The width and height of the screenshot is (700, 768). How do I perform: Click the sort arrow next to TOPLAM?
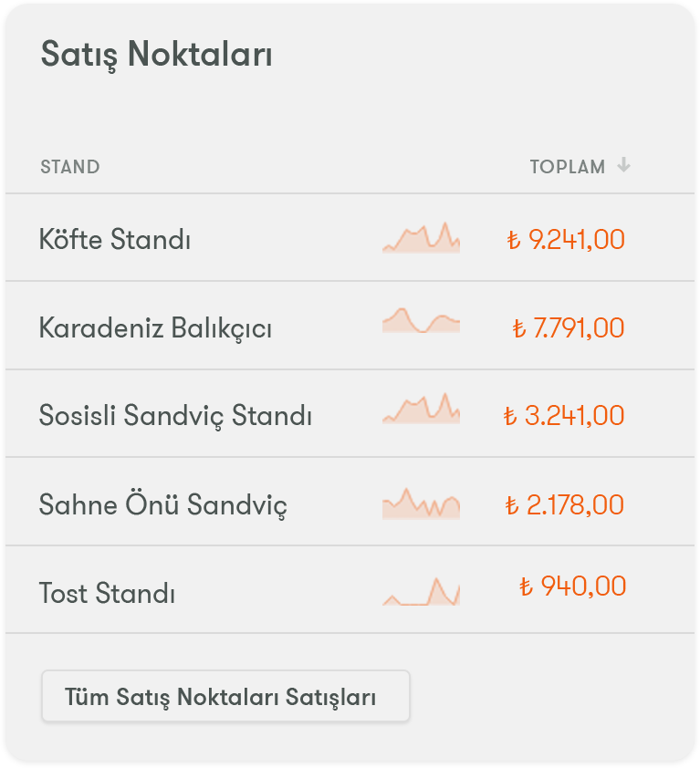pos(623,165)
